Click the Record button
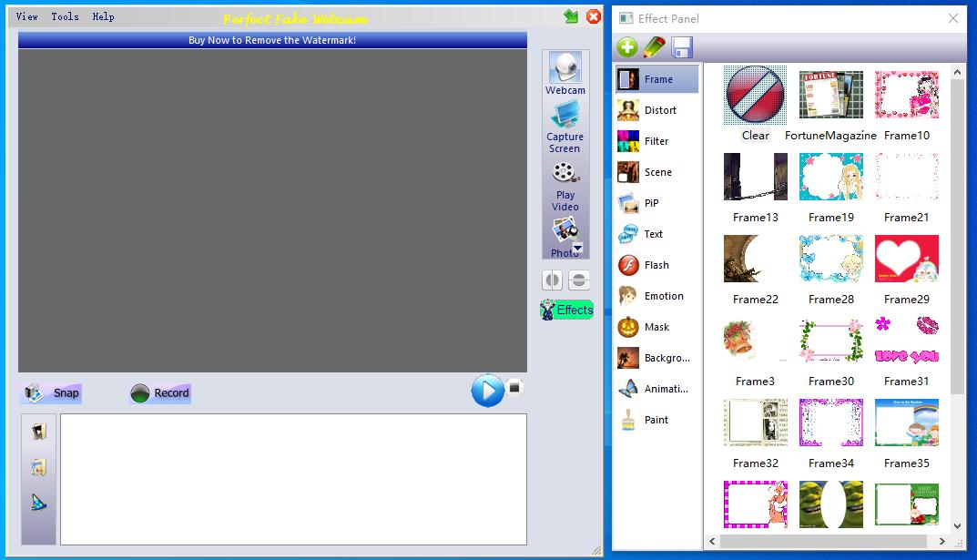The height and width of the screenshot is (560, 977). pyautogui.click(x=160, y=393)
